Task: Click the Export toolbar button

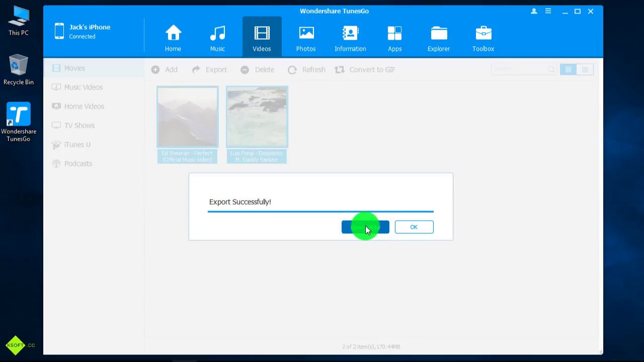Action: 209,69
